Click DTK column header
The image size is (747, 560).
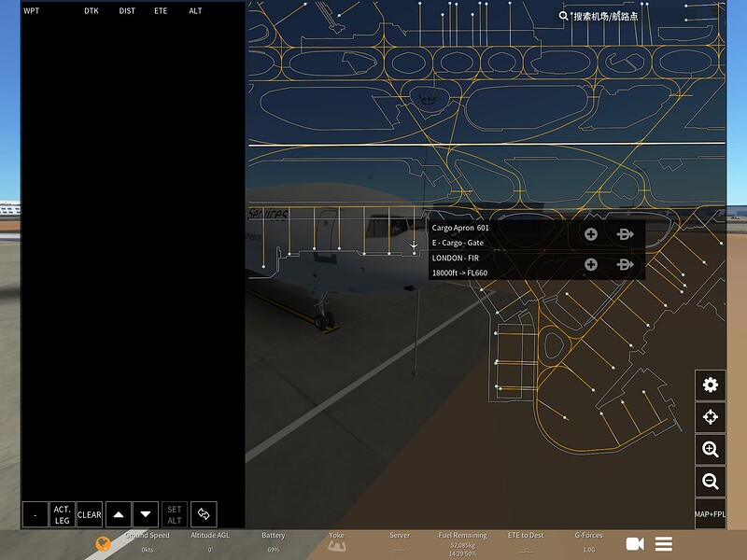[92, 10]
